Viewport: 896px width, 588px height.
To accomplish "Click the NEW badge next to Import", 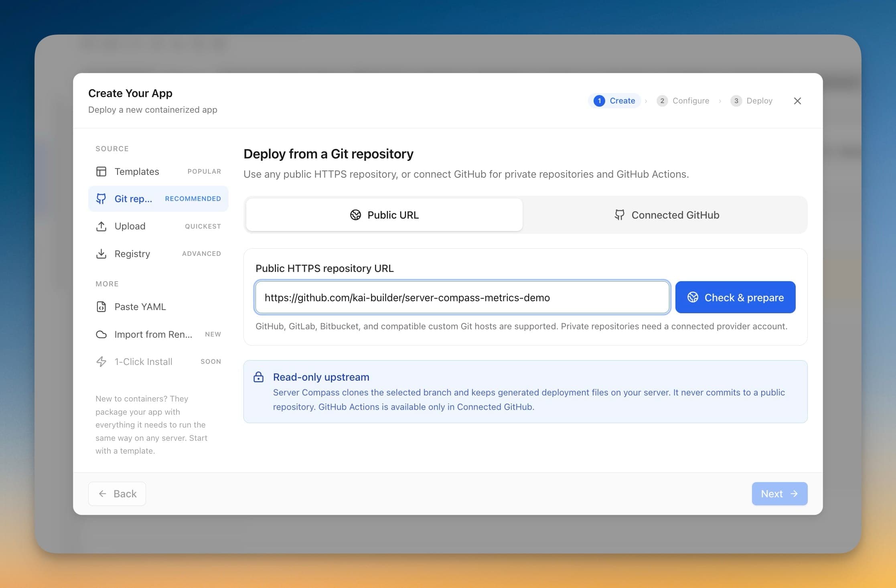I will 213,335.
